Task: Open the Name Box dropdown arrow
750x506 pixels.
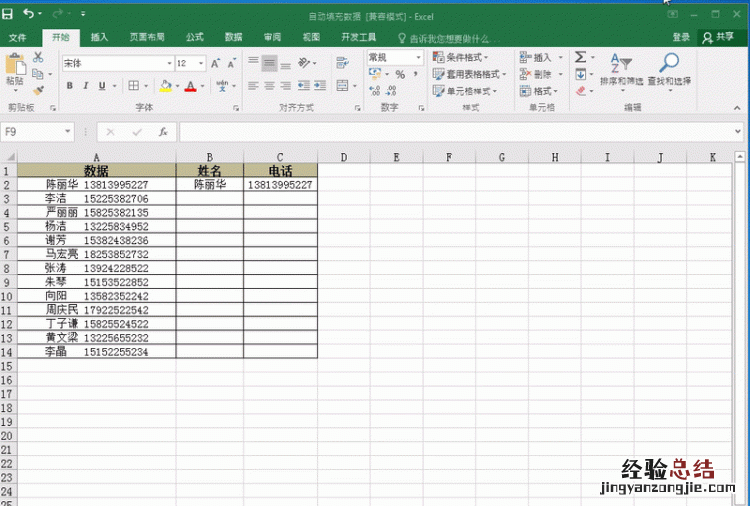Action: coord(68,132)
